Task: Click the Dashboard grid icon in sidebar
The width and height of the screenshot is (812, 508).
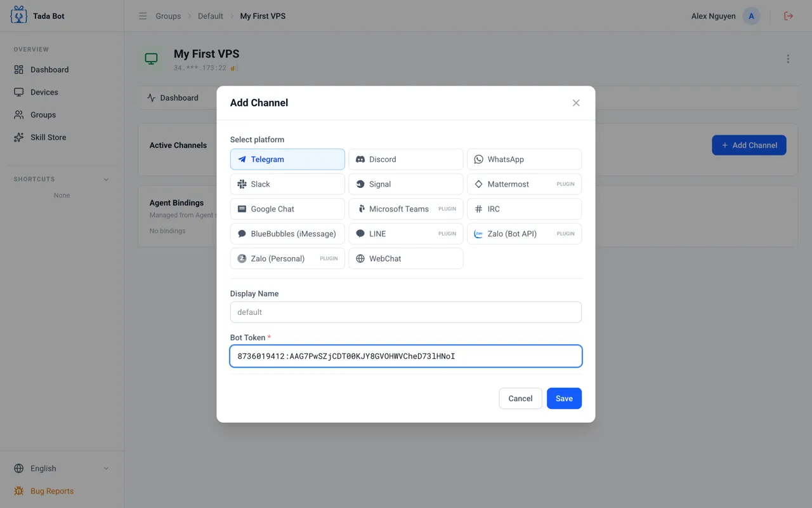Action: pyautogui.click(x=19, y=70)
